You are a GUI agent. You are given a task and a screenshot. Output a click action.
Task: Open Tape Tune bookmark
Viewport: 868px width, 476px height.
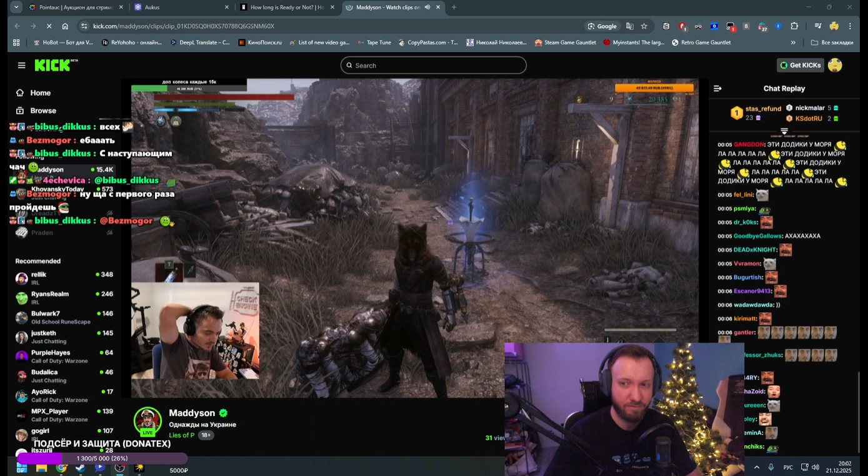click(x=374, y=43)
